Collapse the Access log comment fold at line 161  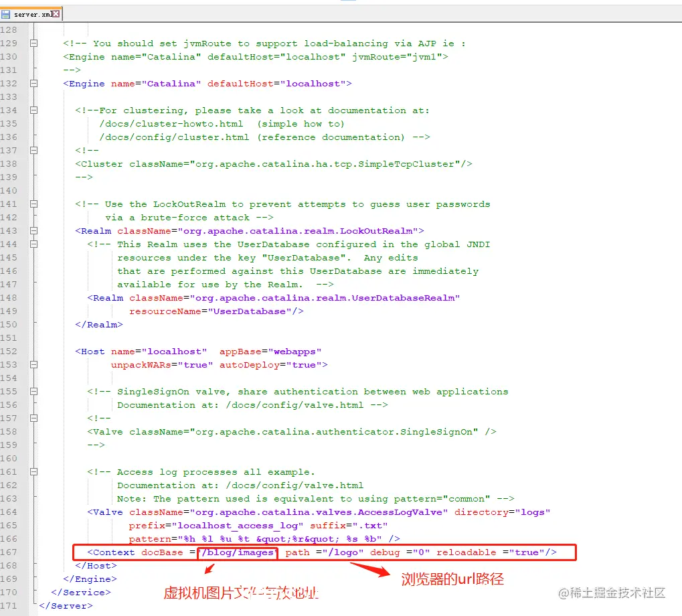tap(33, 471)
